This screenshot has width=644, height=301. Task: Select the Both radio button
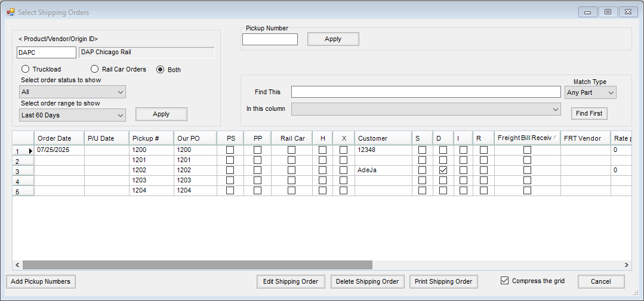(160, 70)
